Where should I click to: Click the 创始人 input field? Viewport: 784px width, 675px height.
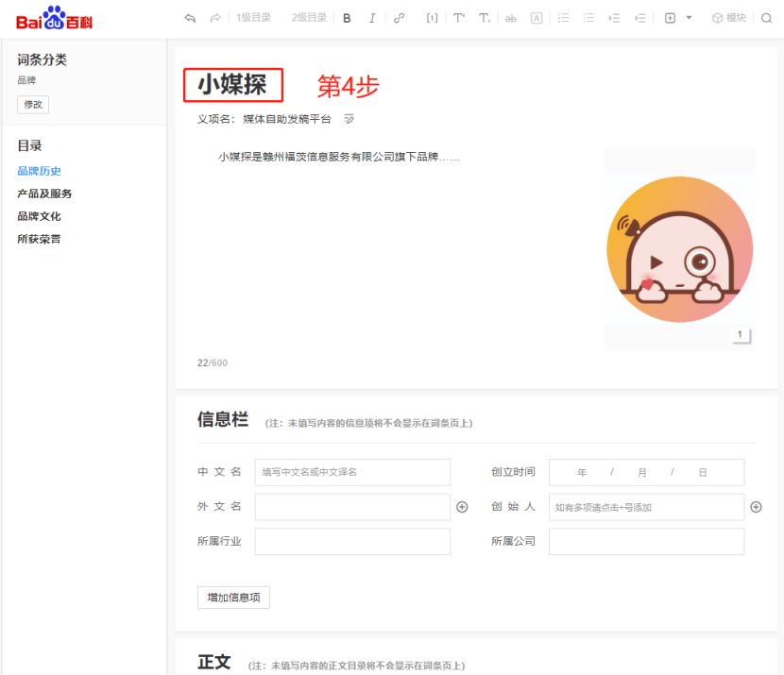click(x=646, y=507)
